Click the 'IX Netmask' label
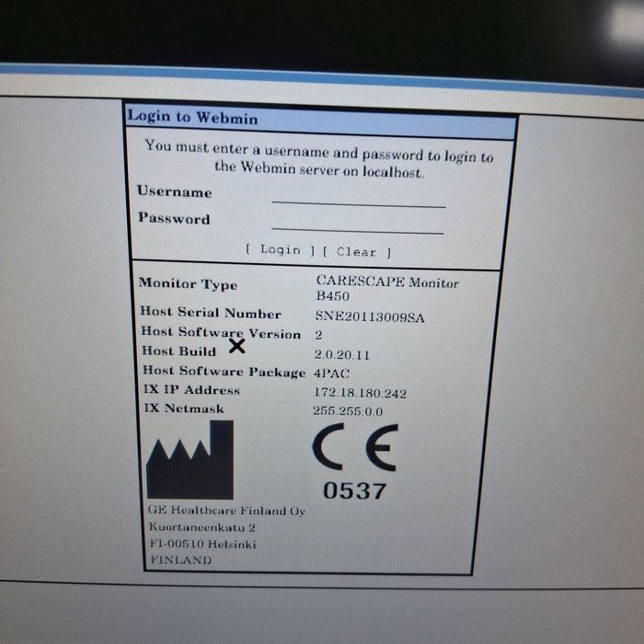This screenshot has width=644, height=644. pos(184,408)
